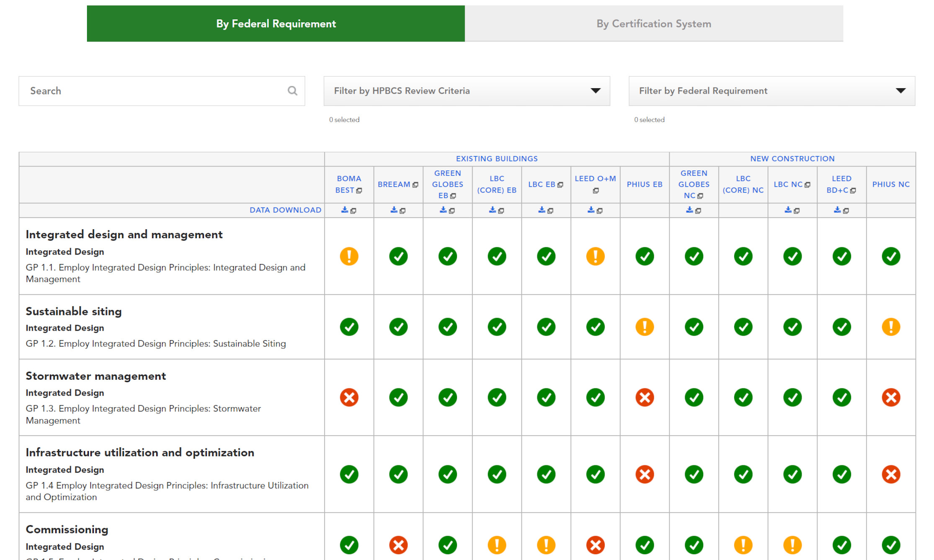Click the Integrated design and management row title

click(124, 234)
